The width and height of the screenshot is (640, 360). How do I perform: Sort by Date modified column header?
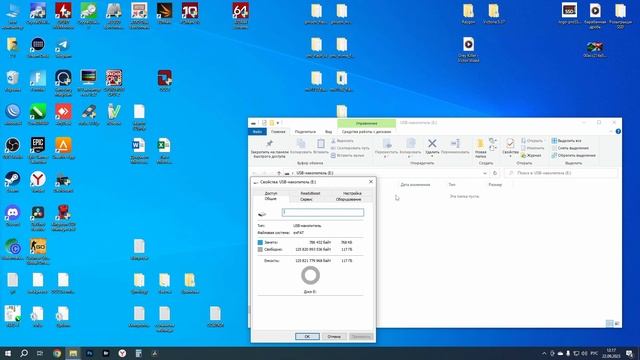[x=415, y=185]
